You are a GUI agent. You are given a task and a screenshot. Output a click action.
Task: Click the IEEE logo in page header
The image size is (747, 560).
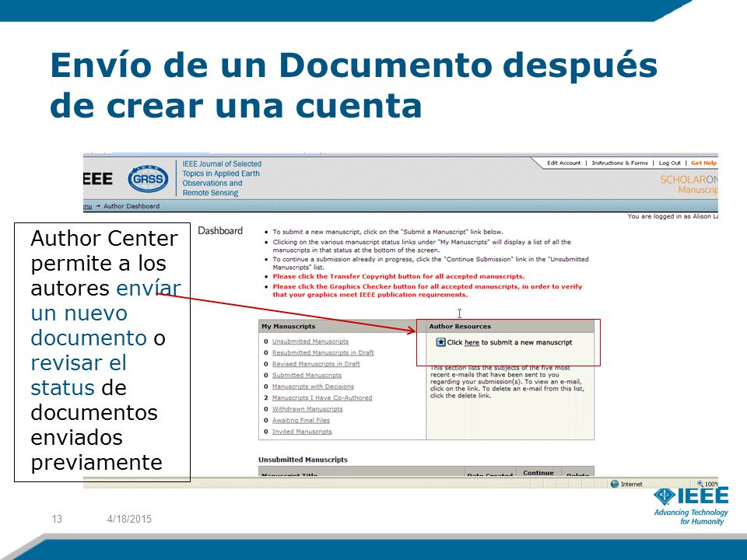98,179
